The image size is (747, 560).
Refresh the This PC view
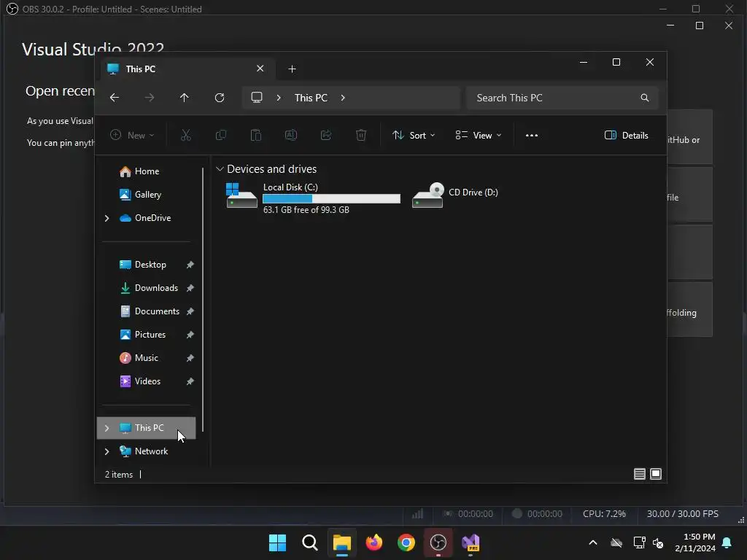[219, 98]
